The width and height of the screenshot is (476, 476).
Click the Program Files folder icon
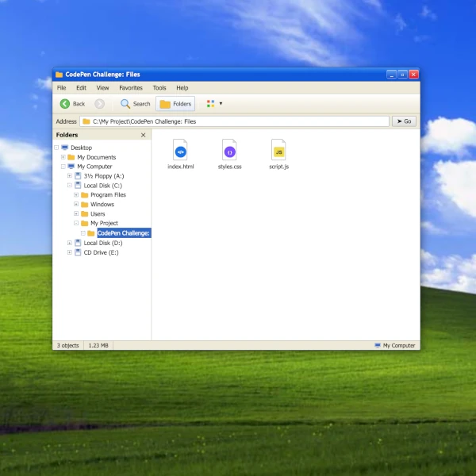(85, 194)
